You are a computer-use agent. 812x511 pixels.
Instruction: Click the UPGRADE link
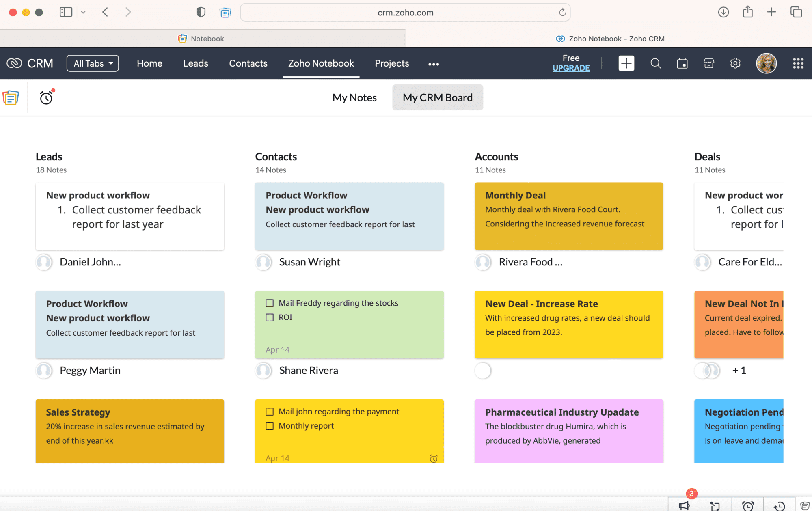coord(571,68)
